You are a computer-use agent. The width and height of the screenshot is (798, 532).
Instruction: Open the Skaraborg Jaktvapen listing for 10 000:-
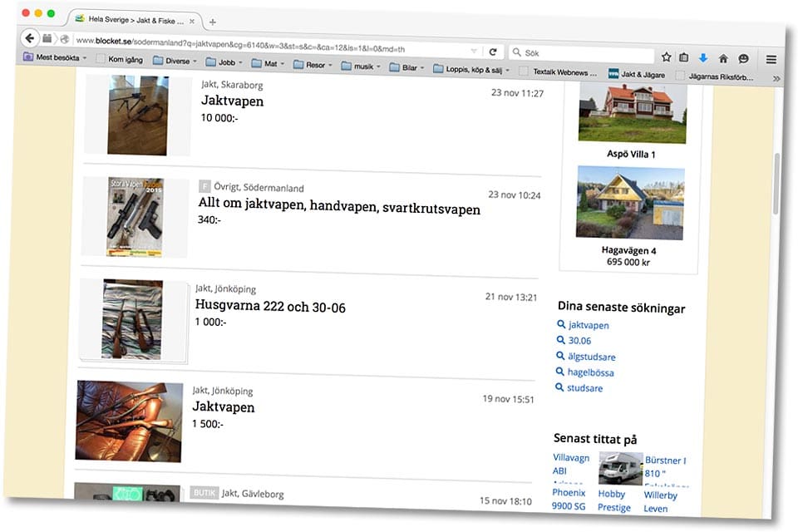click(x=232, y=101)
